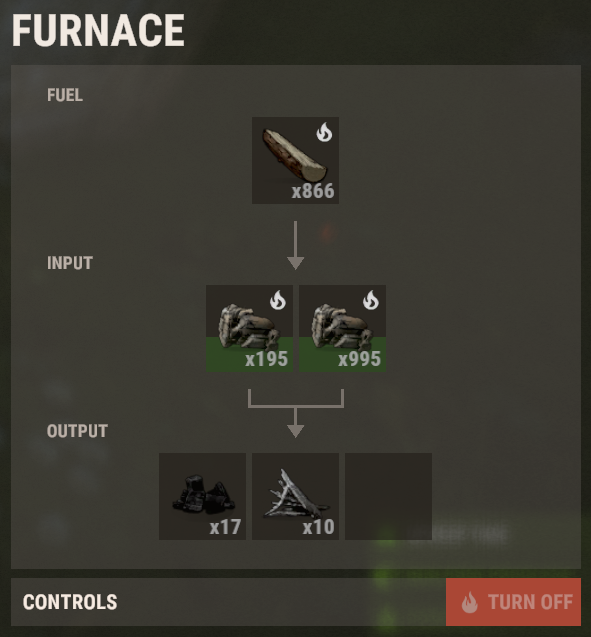
Task: Click the INPUT section label
Action: point(70,263)
